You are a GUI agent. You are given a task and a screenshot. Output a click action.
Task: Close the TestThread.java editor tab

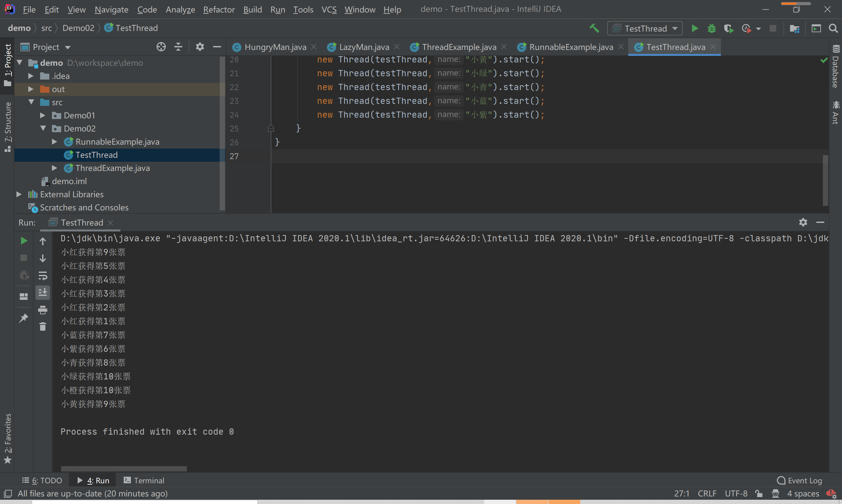tap(713, 47)
